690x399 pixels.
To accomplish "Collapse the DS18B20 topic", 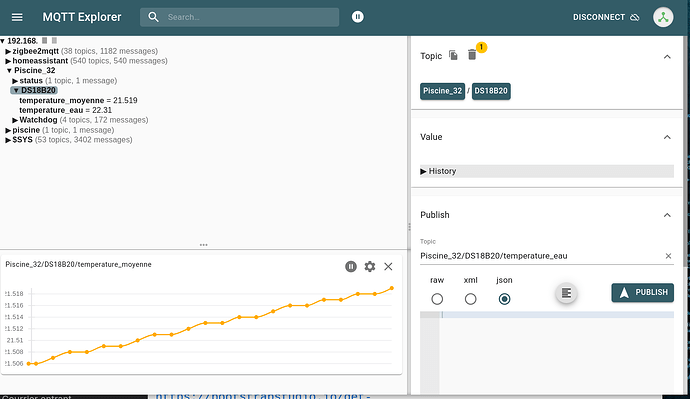I will [x=16, y=91].
